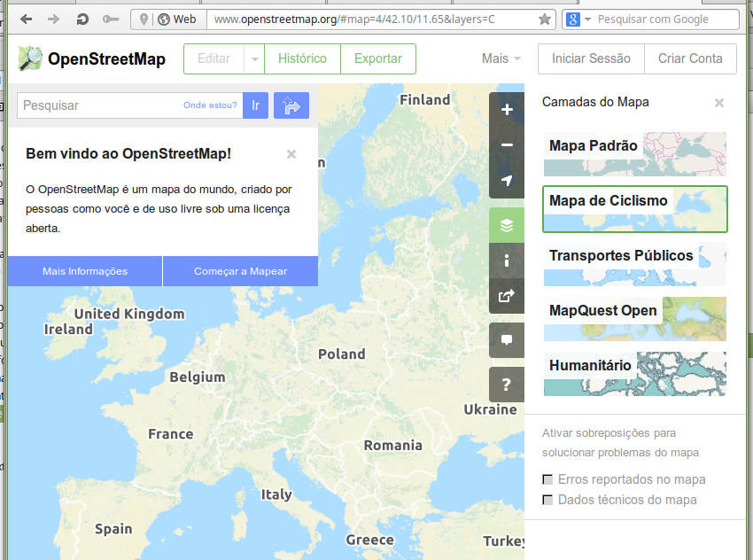Add a map note via speech bubble icon
This screenshot has width=753, height=560.
506,339
